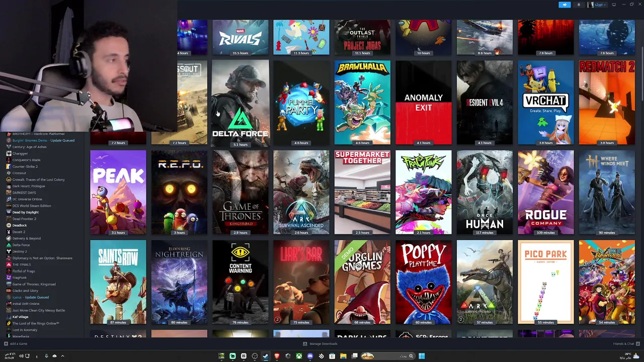This screenshot has width=644, height=362.
Task: Select Deadlock in the library list
Action: [x=19, y=225]
